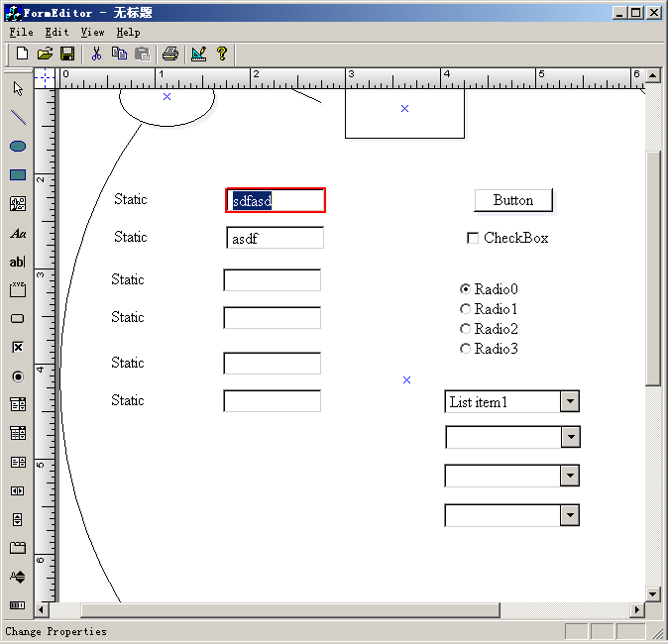
Task: Choose the ellipse shape tool
Action: (18, 147)
